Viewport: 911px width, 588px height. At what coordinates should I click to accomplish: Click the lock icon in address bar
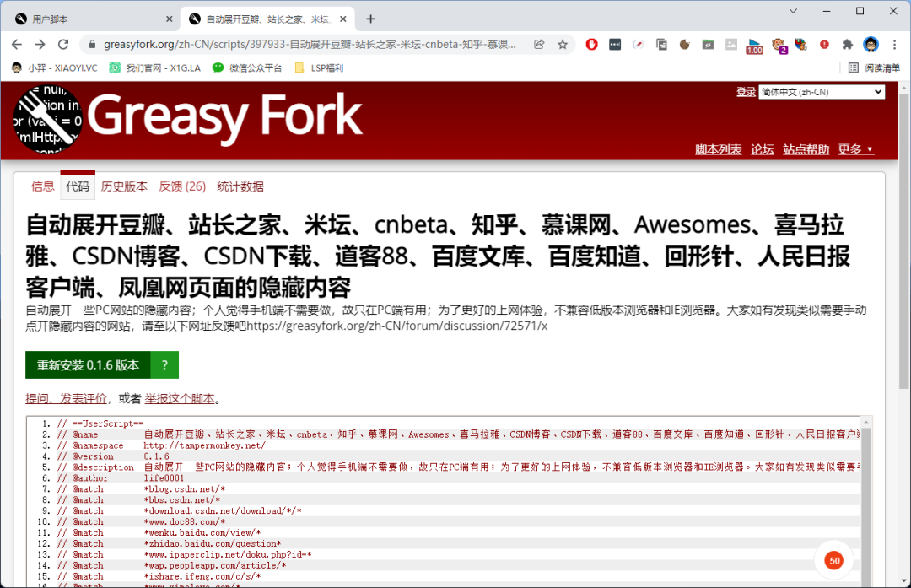click(x=92, y=44)
